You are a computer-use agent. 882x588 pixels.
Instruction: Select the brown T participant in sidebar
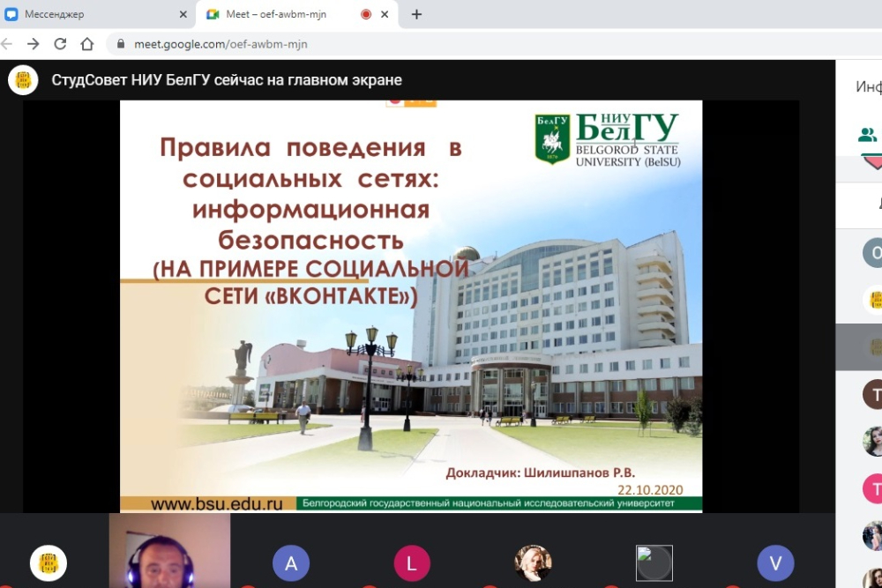(x=873, y=393)
